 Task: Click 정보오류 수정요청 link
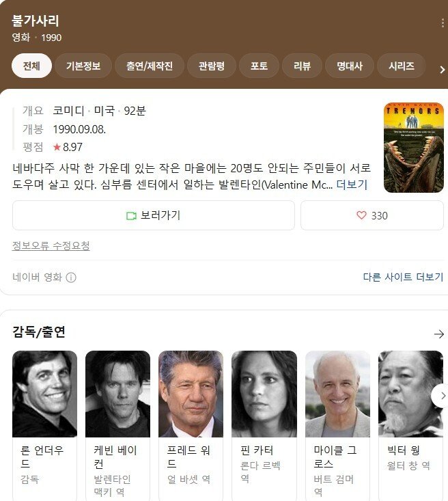click(x=51, y=245)
